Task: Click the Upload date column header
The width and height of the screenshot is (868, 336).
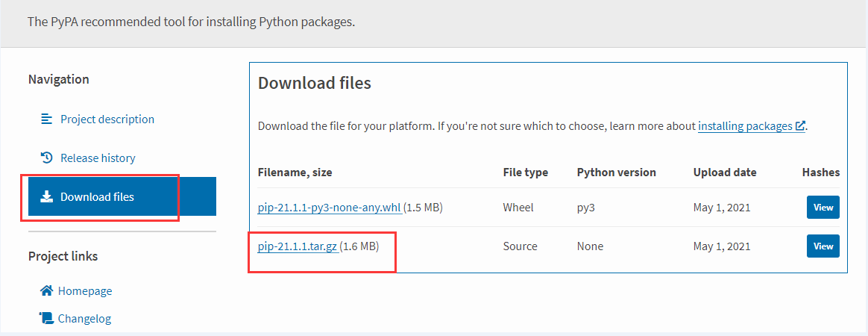Action: [724, 172]
